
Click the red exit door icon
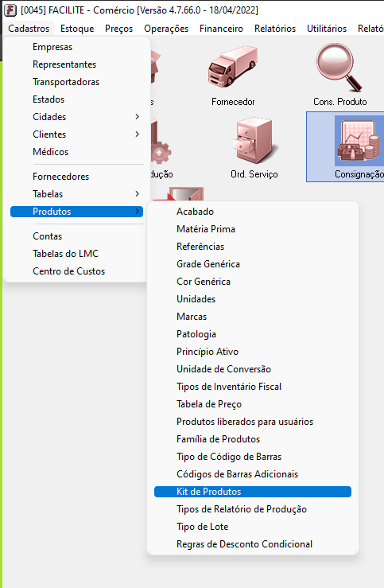[185, 194]
